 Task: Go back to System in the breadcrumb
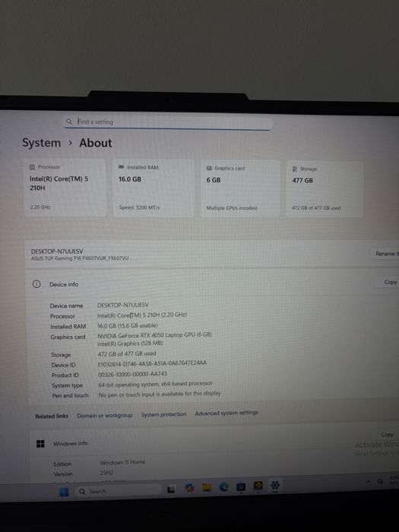[41, 143]
